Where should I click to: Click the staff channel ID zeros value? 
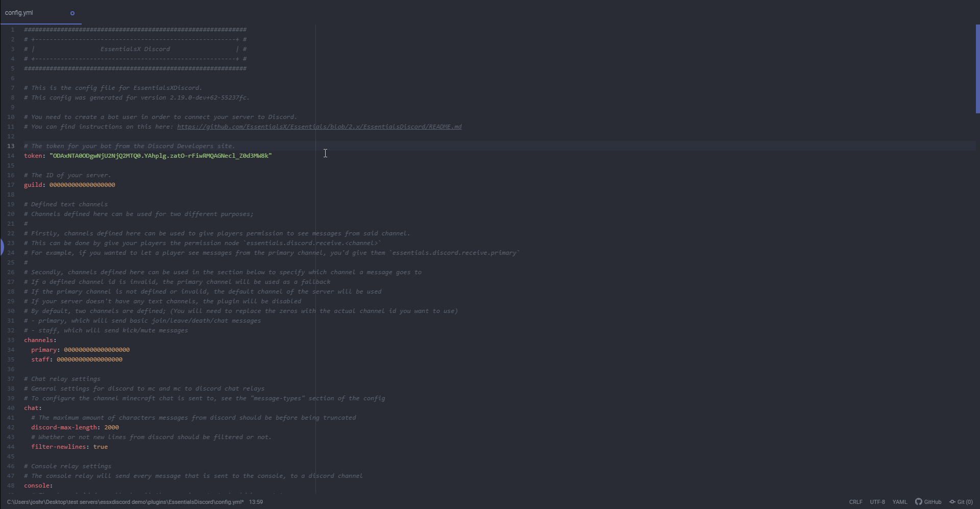(x=89, y=359)
